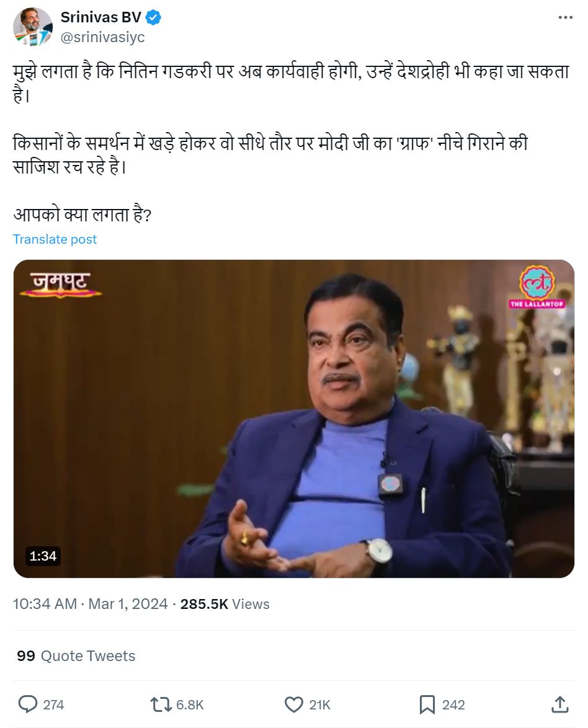588x728 pixels.
Task: Click the blue verified badge
Action: 153,17
